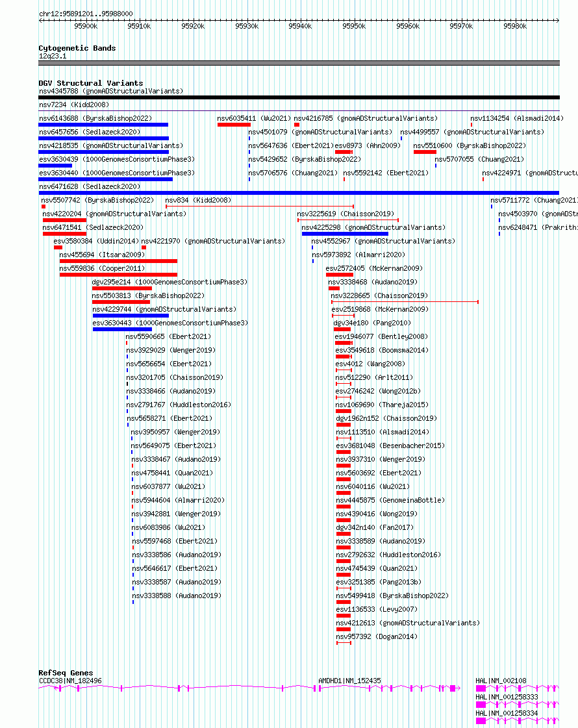
Task: Select the HAL|NM_002108 transcript label
Action: 501,681
